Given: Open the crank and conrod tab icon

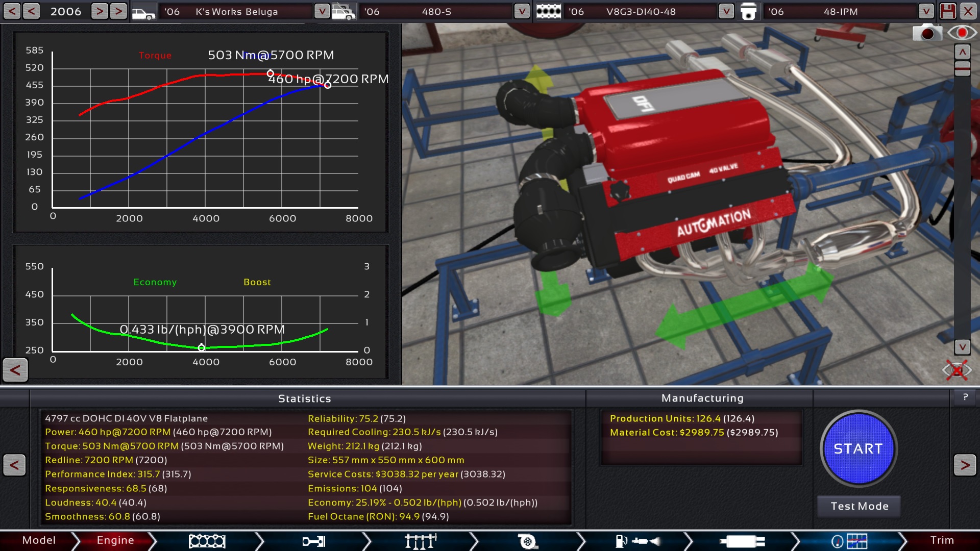Looking at the screenshot, I should (314, 541).
